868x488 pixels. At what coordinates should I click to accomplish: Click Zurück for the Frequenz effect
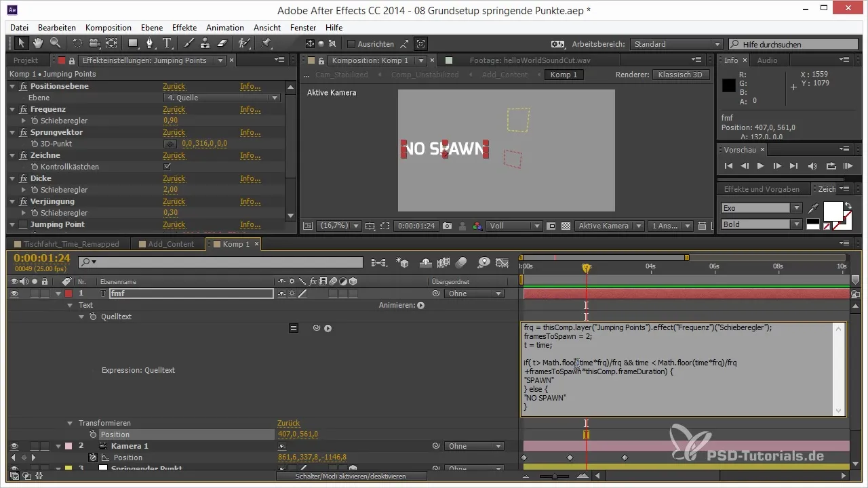click(x=174, y=109)
